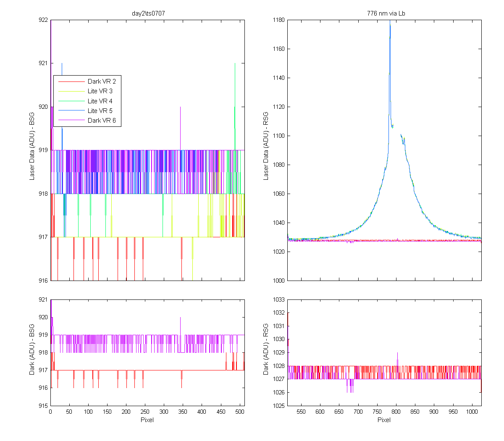Click the 1060 y-axis tick label
Viewport: 504px width, 441px height.
click(x=278, y=194)
